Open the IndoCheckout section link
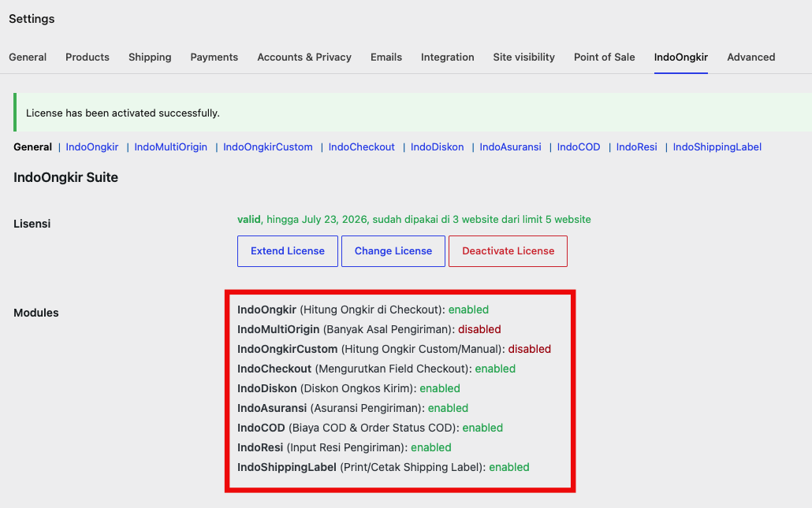This screenshot has height=508, width=812. (362, 147)
